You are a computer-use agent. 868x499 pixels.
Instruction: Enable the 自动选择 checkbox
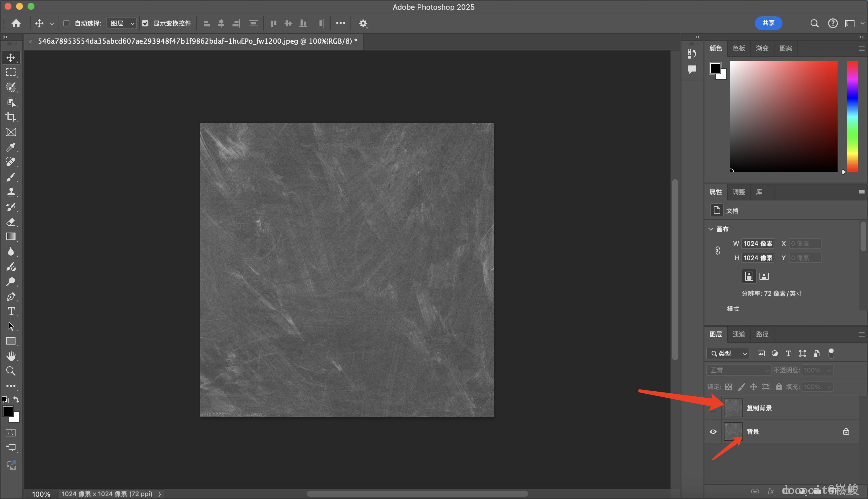(x=67, y=23)
